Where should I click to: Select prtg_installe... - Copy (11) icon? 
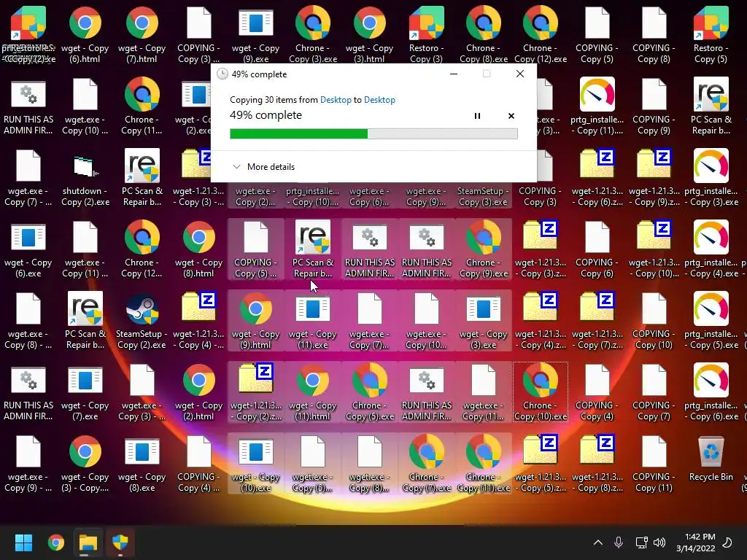(x=597, y=106)
